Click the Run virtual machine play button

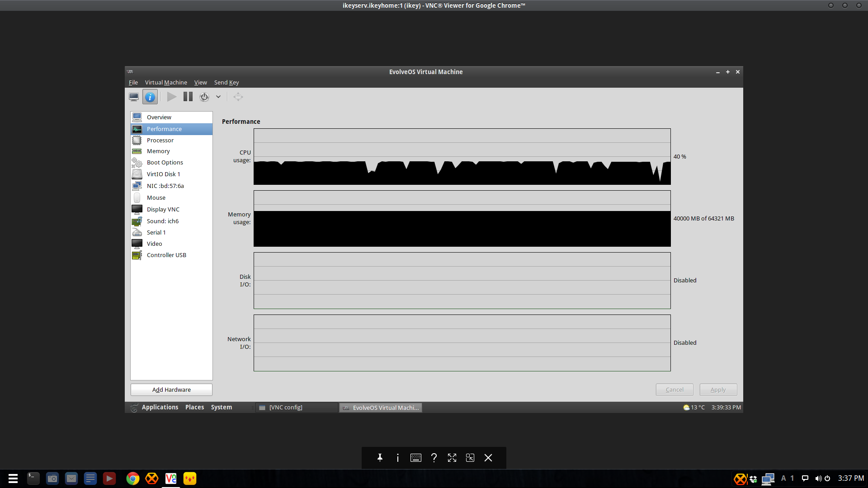(172, 97)
